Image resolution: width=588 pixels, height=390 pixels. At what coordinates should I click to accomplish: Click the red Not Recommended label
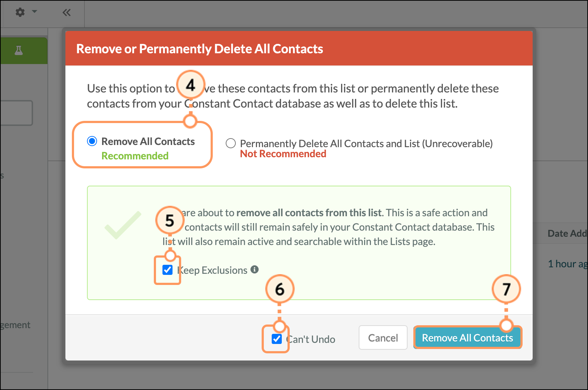(x=283, y=154)
